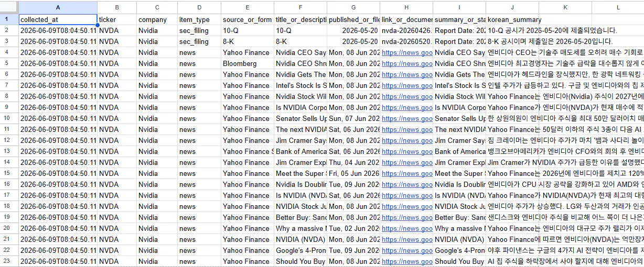Image resolution: width=644 pixels, height=267 pixels.
Task: Select column L header
Action: click(x=618, y=7)
